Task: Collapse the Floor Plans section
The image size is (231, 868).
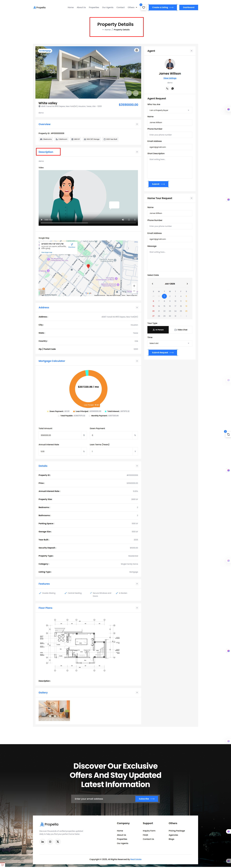Action: coord(137,608)
